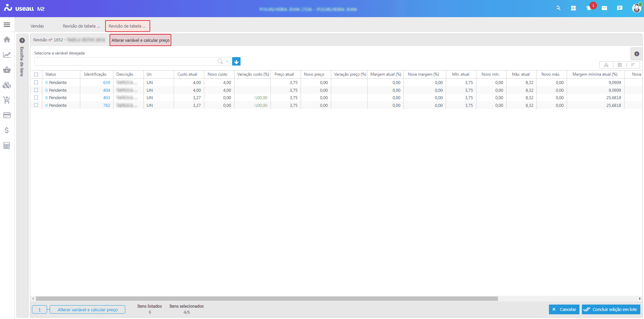
Task: Open the dollar sign finance icon
Action: pos(7,130)
